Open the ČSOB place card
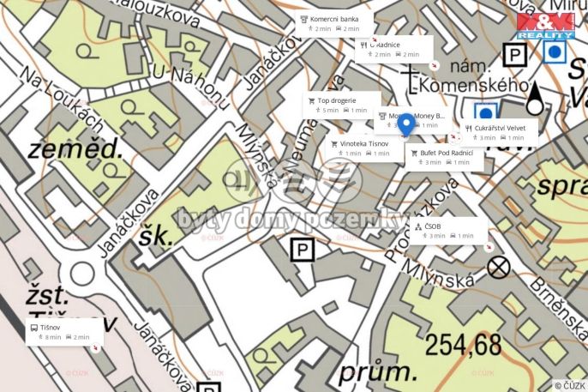This screenshot has height=392, width=588. click(448, 231)
